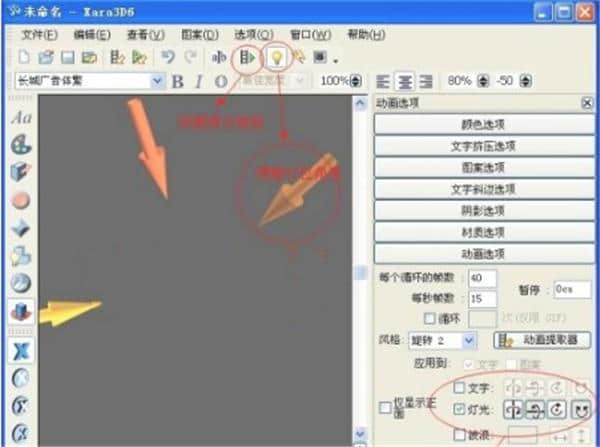Open the 帮助(H) menu
Viewport: 600px width, 447px height.
coord(365,35)
